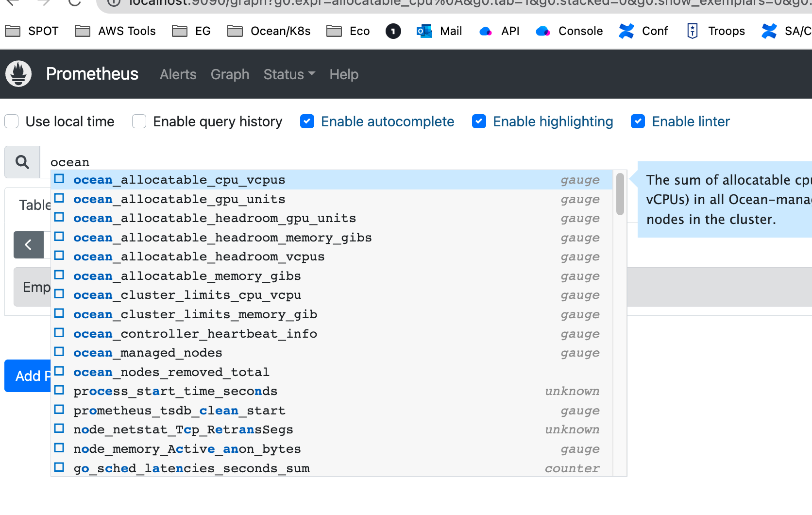Select ocean_nodes_removed_total suggestion
Viewport: 812px width, 515px height.
pyautogui.click(x=332, y=372)
